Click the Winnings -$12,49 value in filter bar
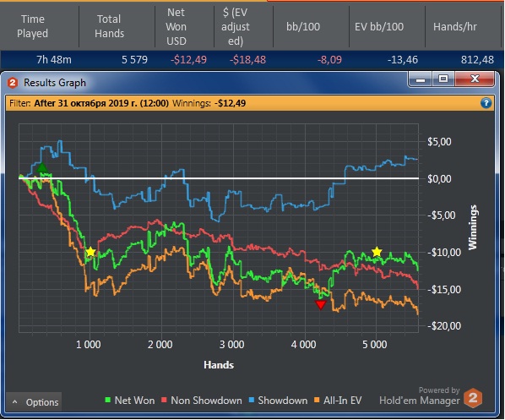 coord(230,103)
